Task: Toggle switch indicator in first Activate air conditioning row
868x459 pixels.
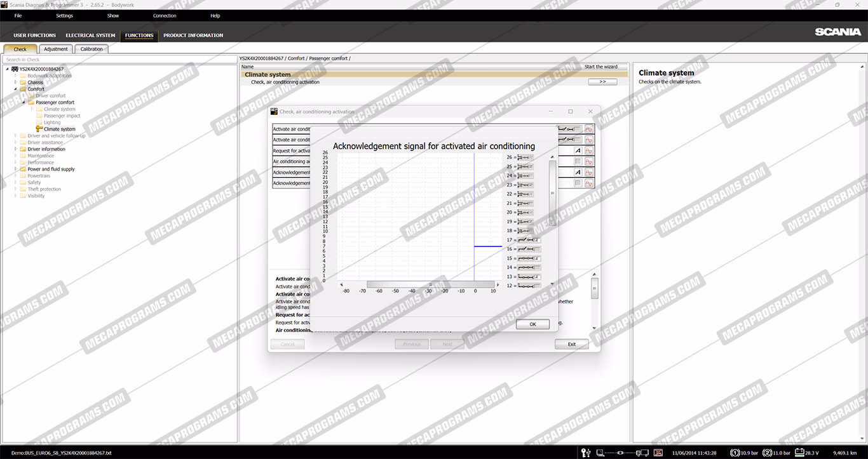Action: [569, 129]
